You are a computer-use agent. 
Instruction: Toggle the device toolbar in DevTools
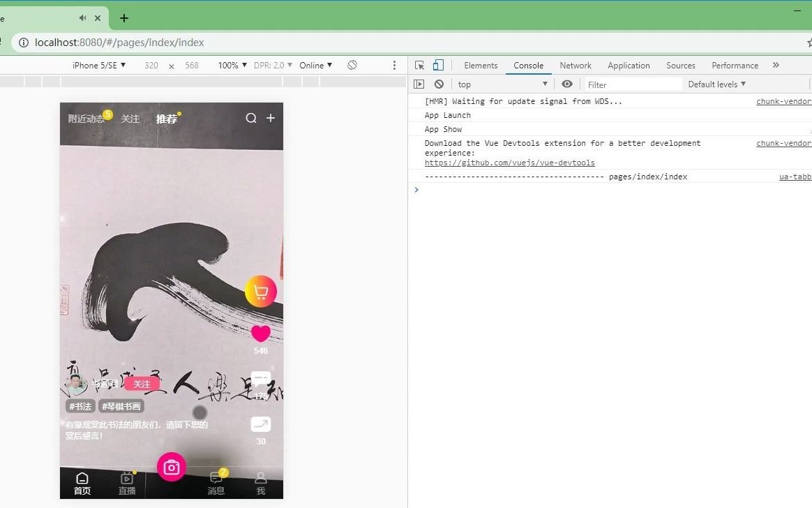(x=437, y=65)
